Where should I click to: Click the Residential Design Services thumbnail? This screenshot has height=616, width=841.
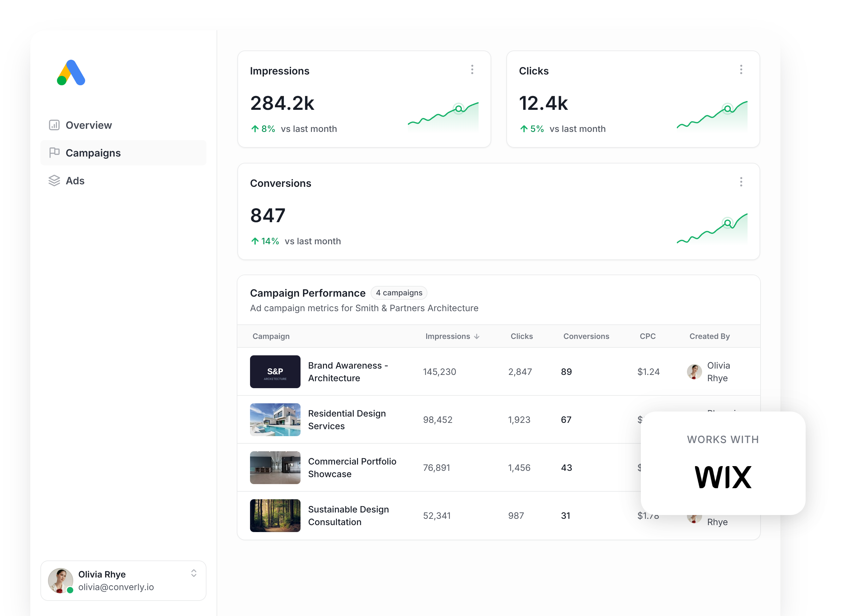[x=275, y=419]
